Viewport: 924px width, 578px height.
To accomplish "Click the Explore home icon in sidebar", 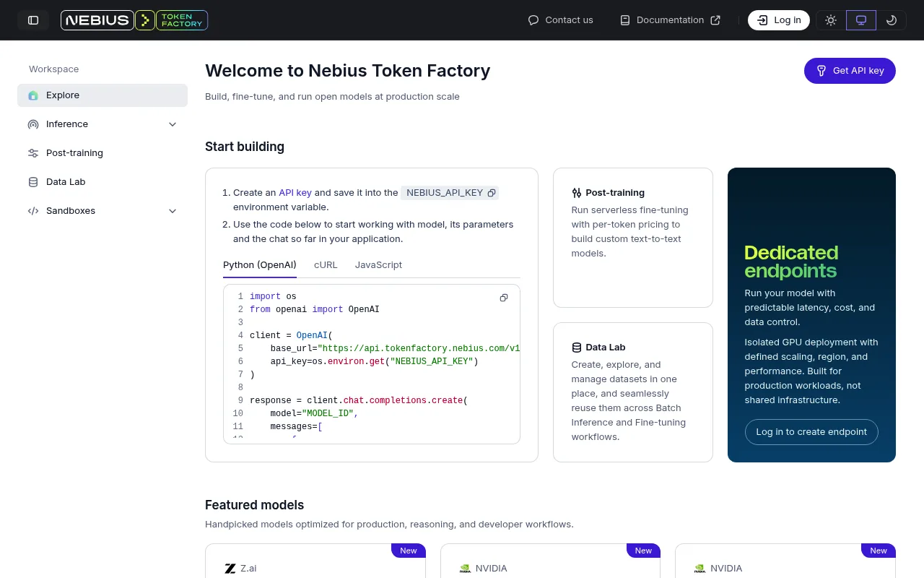I will pyautogui.click(x=33, y=95).
